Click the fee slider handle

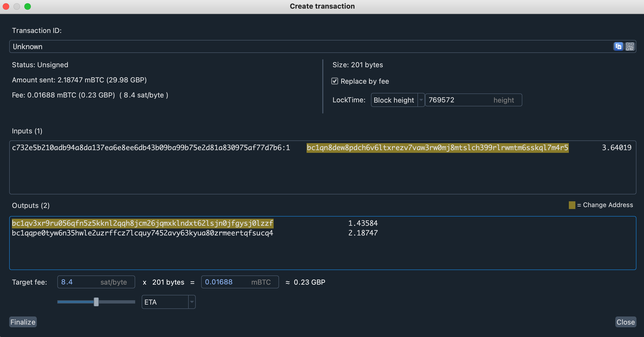pyautogui.click(x=96, y=302)
